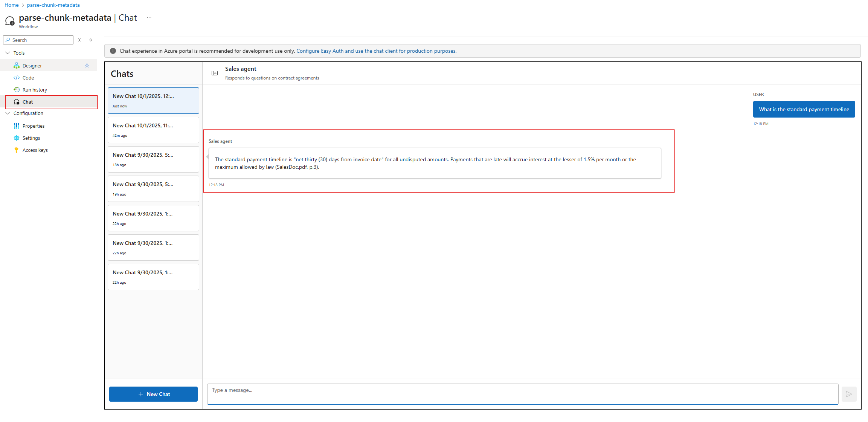
Task: Open Run history
Action: (35, 90)
